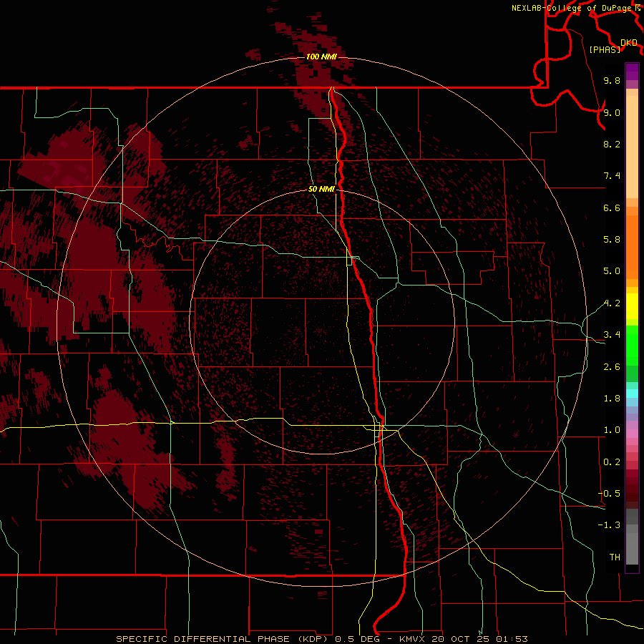
Task: Click the [PHAS] units label
Action: click(x=605, y=49)
